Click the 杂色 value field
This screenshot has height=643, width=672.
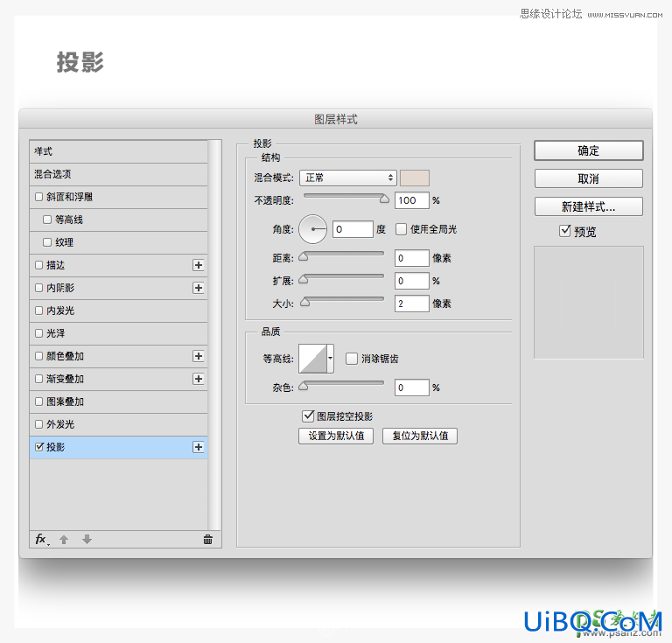412,388
